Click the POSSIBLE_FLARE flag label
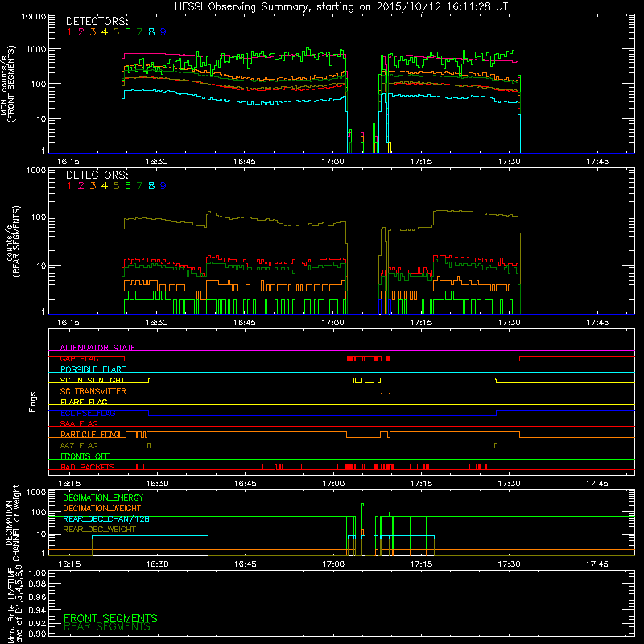Image resolution: width=644 pixels, height=644 pixels. 93,369
